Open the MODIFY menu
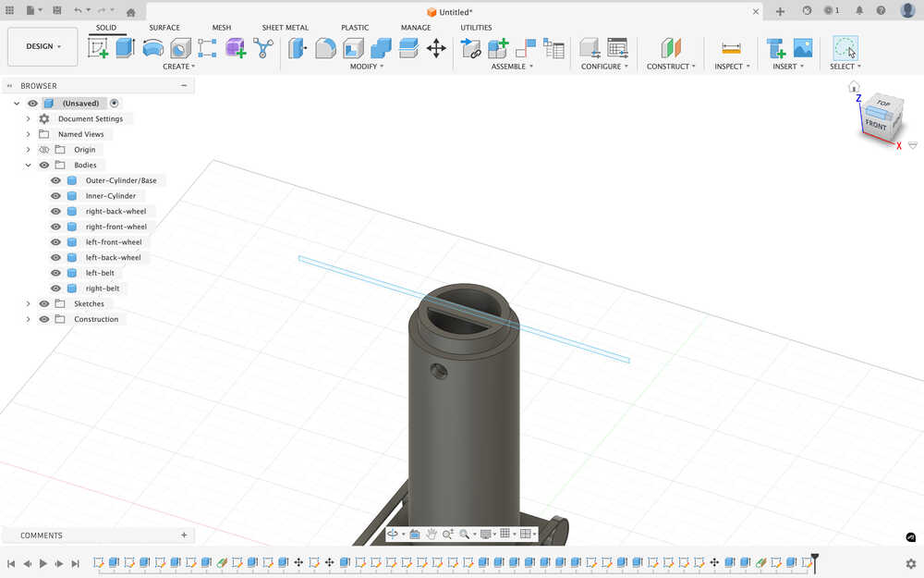Screen dimensions: 924x578 click(x=366, y=67)
